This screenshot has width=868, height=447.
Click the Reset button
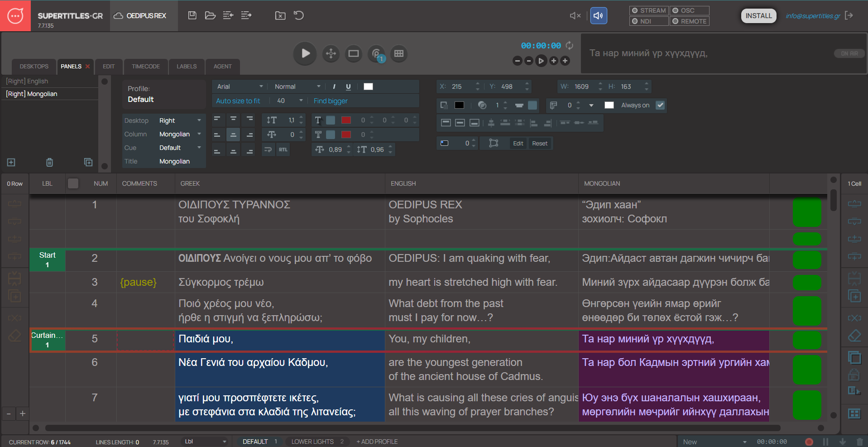540,144
